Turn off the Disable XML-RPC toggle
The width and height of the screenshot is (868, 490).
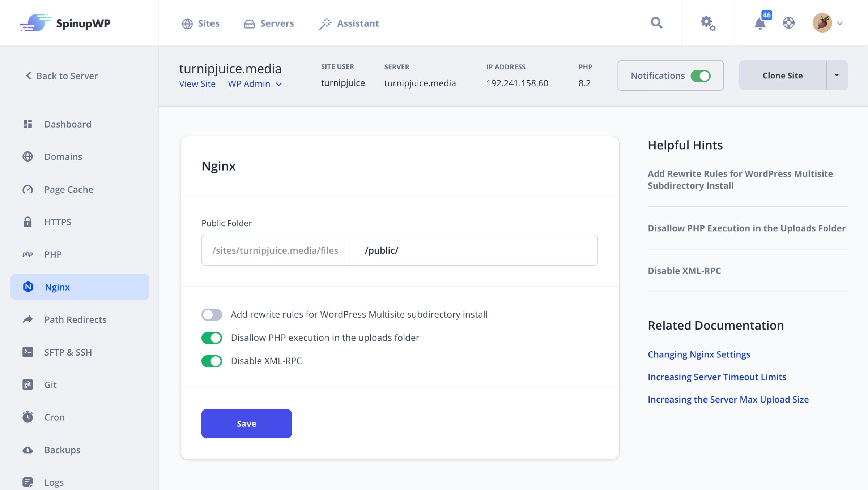(212, 361)
